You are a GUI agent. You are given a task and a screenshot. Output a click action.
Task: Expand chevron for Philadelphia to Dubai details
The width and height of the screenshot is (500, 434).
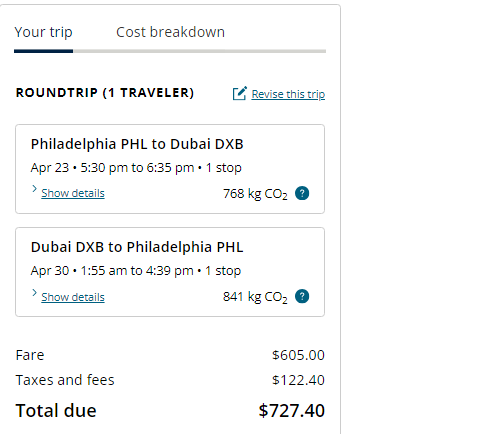[x=34, y=189]
